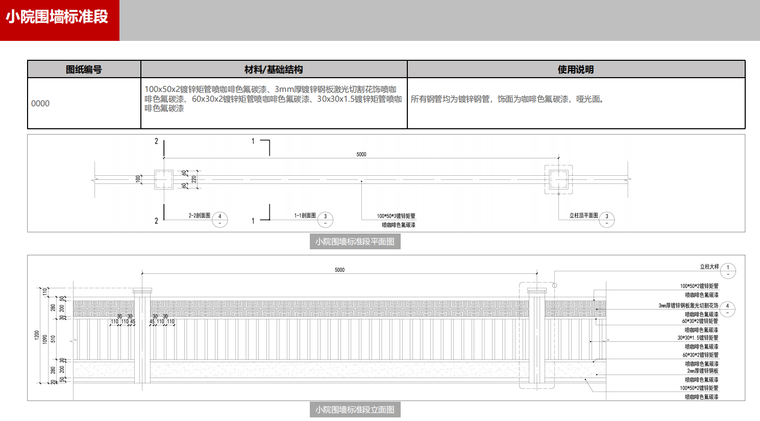Click the materials text starting '100x50x2镀锌矩管'
The height and width of the screenshot is (421, 760).
pyautogui.click(x=273, y=99)
